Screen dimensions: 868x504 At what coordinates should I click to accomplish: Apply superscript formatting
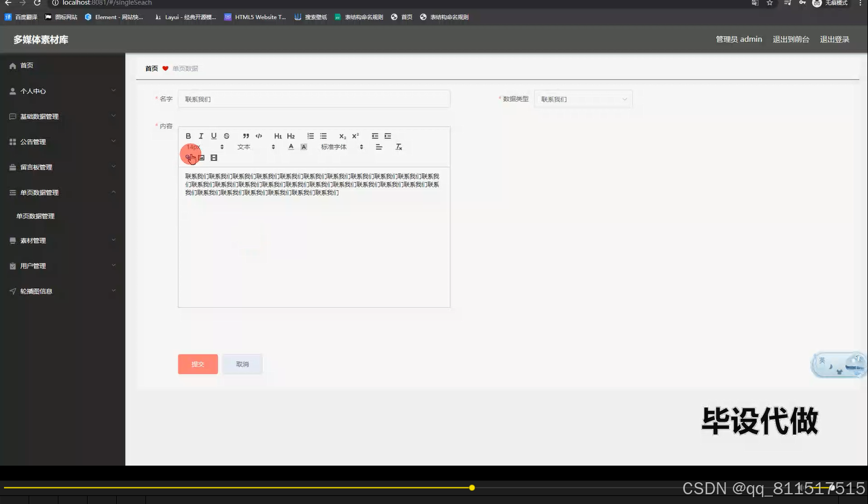pyautogui.click(x=355, y=136)
